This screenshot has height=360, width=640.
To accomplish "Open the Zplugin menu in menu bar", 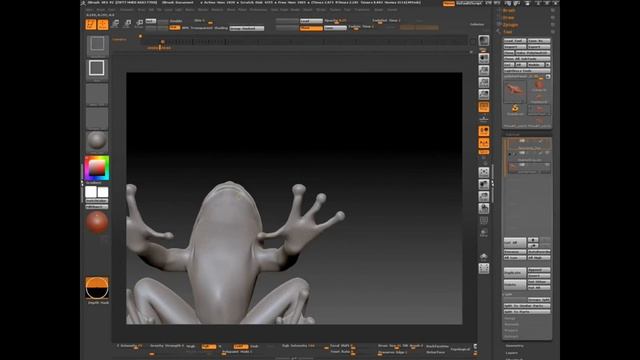I will coord(379,9).
